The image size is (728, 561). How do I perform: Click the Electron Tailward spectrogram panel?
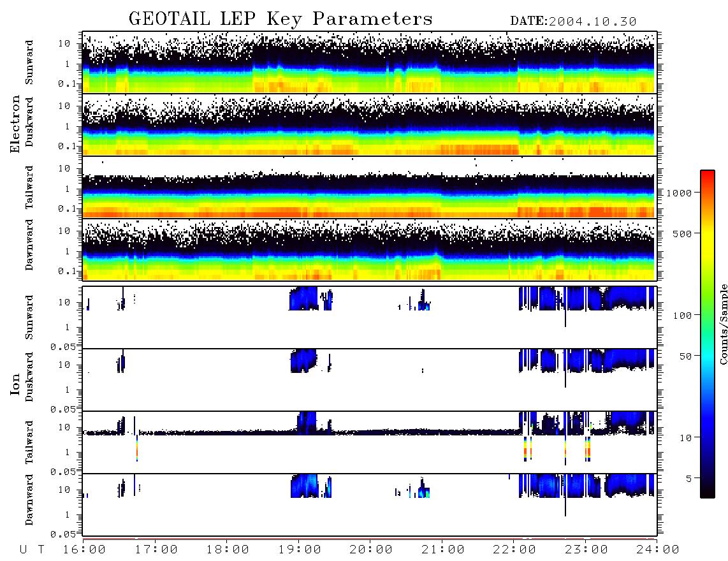[x=370, y=187]
